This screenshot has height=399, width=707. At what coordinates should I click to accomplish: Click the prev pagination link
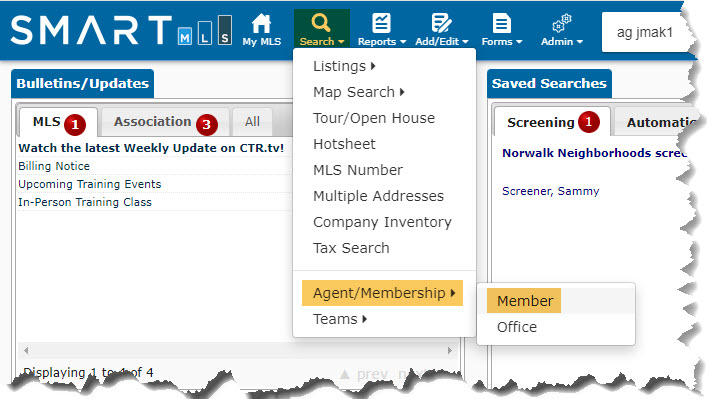click(x=365, y=374)
